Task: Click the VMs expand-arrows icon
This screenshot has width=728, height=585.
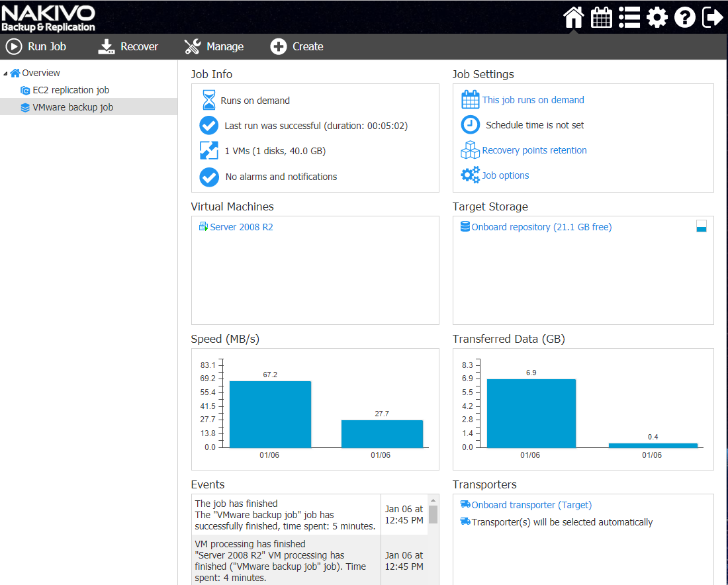Action: tap(209, 150)
